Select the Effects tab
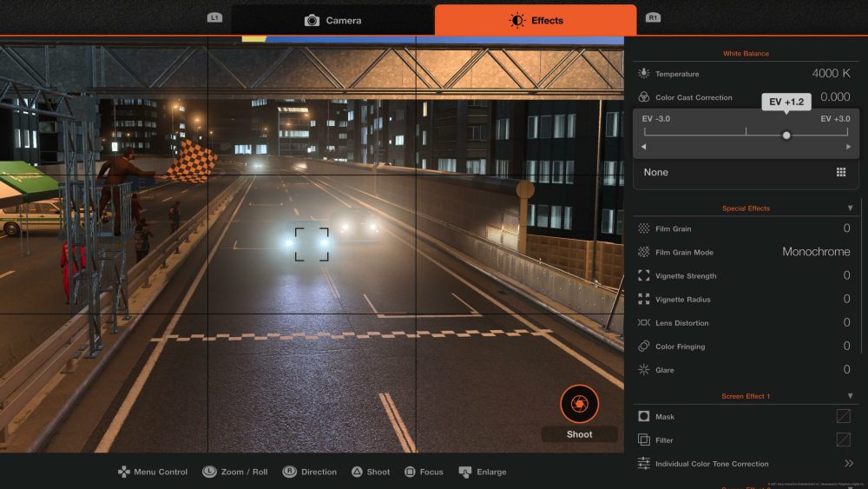 [x=536, y=20]
